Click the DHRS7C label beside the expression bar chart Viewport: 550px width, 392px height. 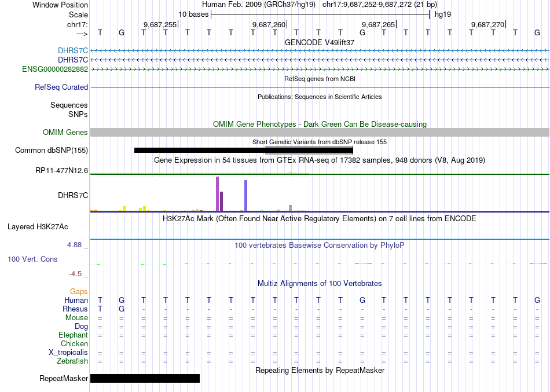click(73, 195)
